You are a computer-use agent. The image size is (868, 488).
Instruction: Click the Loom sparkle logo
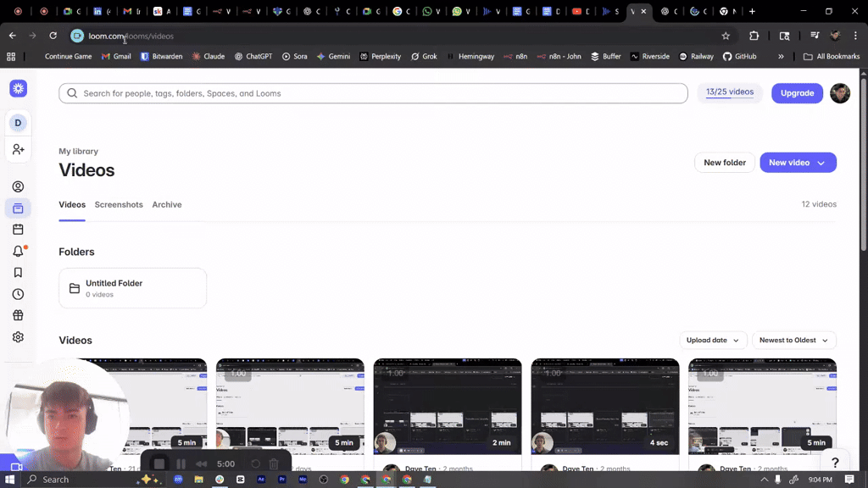click(x=18, y=88)
